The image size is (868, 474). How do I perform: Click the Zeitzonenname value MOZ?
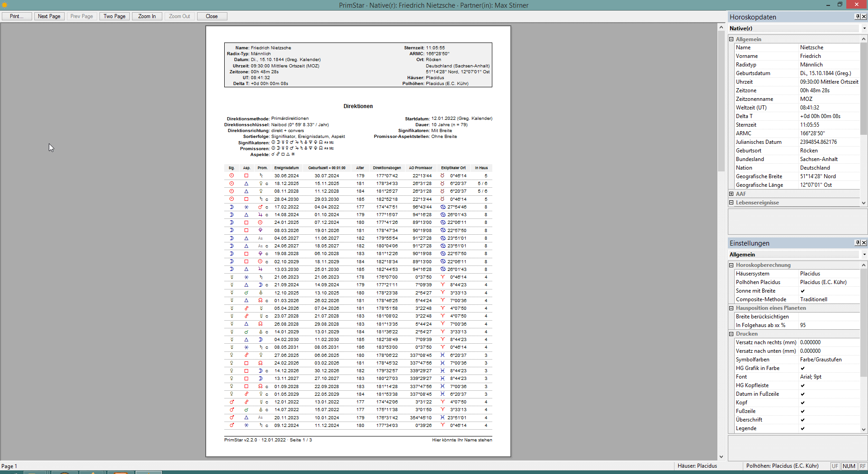(x=829, y=99)
